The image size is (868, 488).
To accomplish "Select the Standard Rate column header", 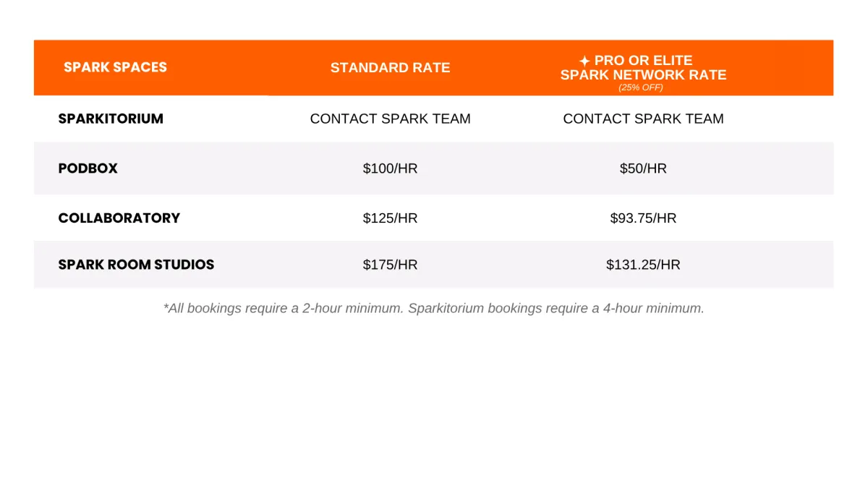I will [x=390, y=68].
